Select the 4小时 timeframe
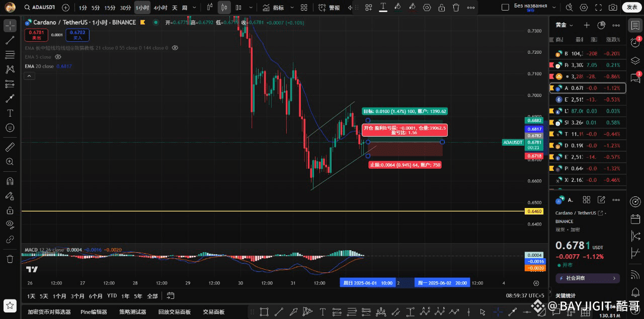The width and height of the screenshot is (644, 319). coord(160,8)
